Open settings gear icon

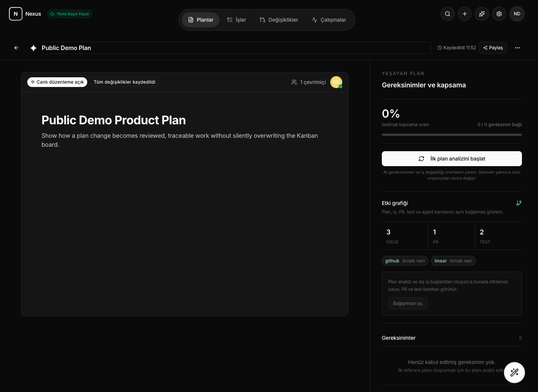tap(499, 14)
